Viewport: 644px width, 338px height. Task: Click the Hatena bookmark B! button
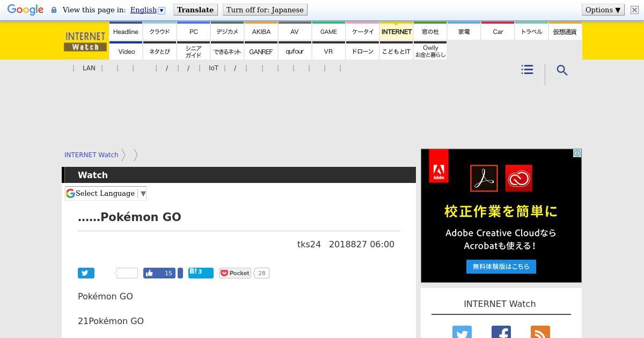201,273
